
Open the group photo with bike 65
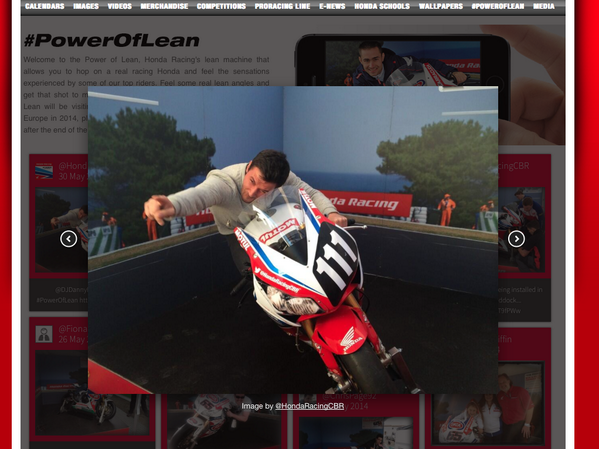tap(487, 403)
